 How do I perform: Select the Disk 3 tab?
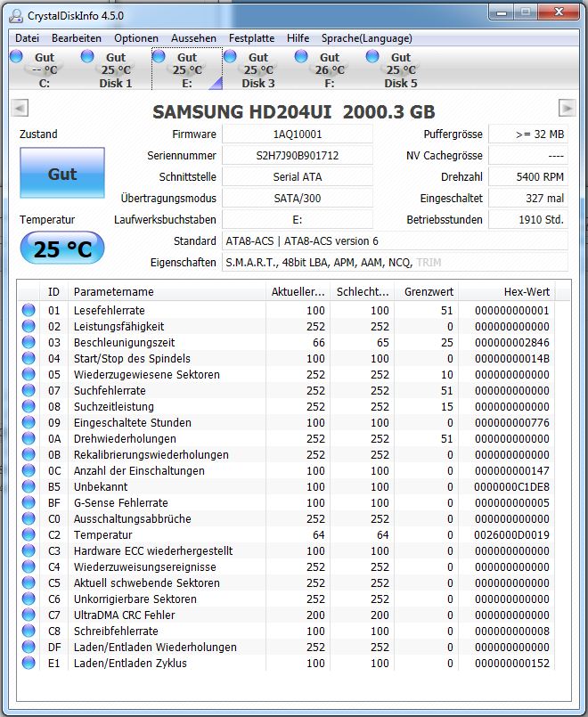coord(258,69)
